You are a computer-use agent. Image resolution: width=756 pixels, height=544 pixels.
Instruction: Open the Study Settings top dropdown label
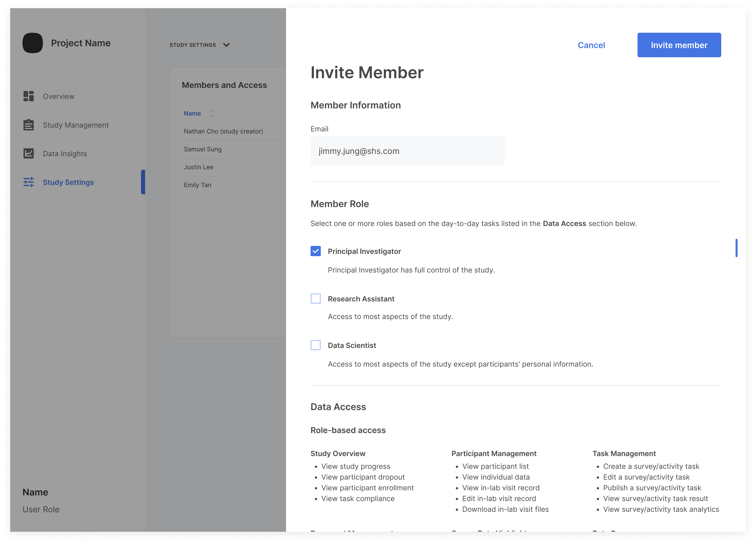coord(193,45)
